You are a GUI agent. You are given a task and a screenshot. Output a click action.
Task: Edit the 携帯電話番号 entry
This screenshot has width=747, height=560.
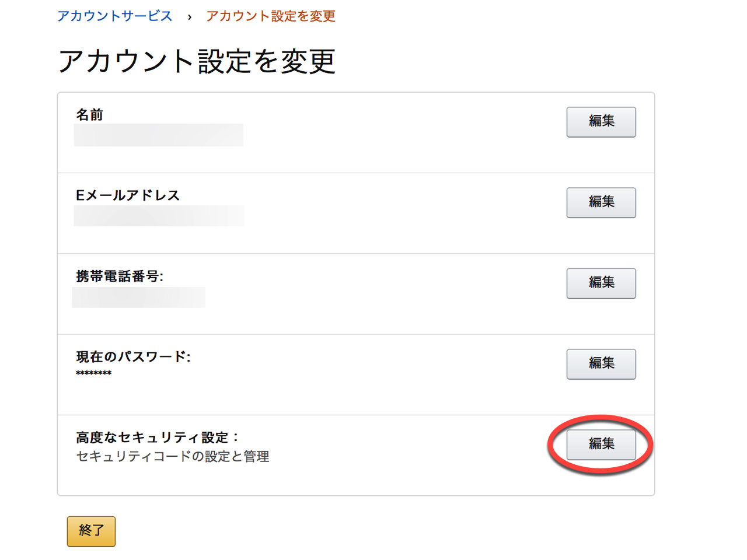(601, 283)
